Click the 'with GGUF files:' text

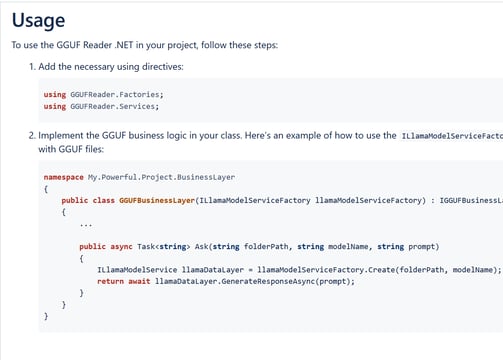[71, 149]
